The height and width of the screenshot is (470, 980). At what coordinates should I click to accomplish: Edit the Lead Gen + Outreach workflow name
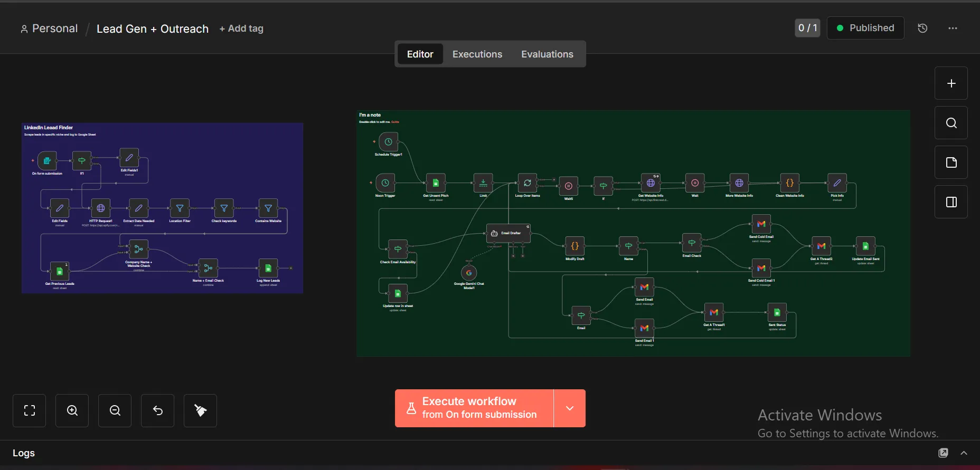(x=153, y=29)
